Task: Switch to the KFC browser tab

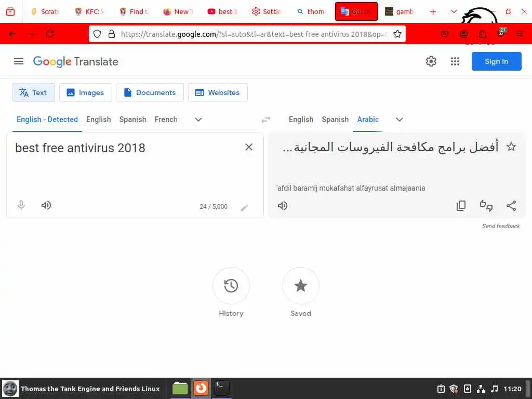Action: point(90,11)
